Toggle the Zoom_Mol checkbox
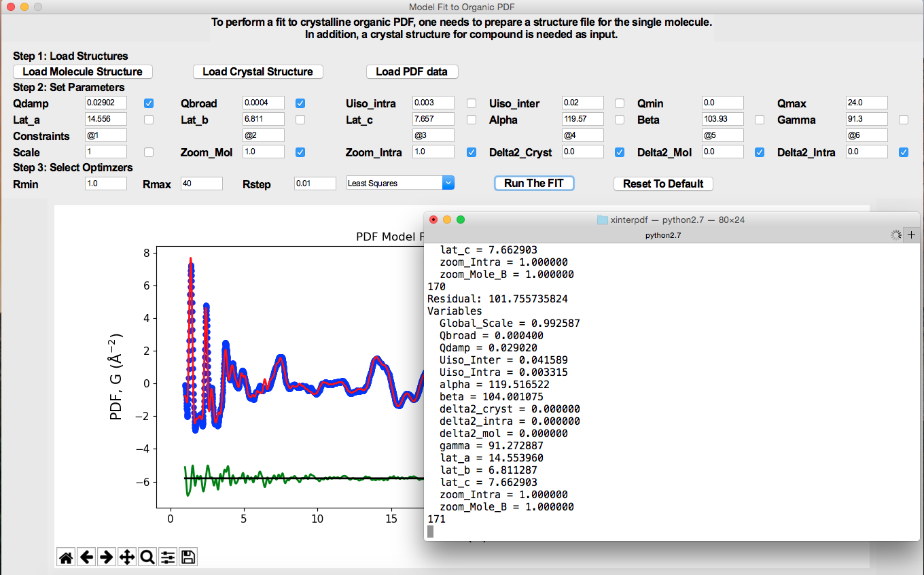924x575 pixels. (300, 152)
